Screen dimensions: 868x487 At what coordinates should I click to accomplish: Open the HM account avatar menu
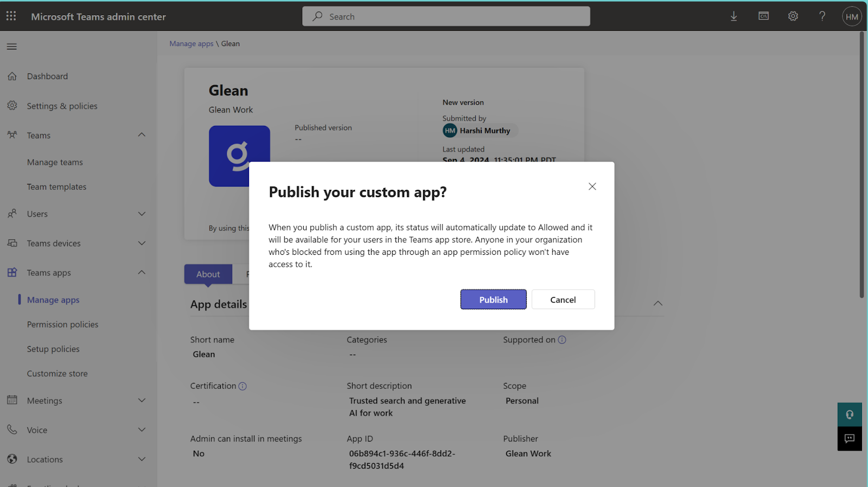tap(852, 16)
